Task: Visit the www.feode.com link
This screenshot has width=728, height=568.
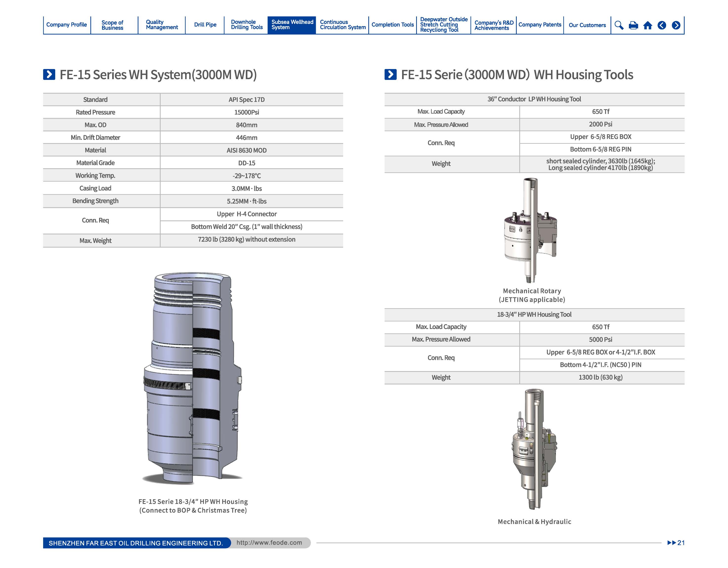Action: coord(269,543)
